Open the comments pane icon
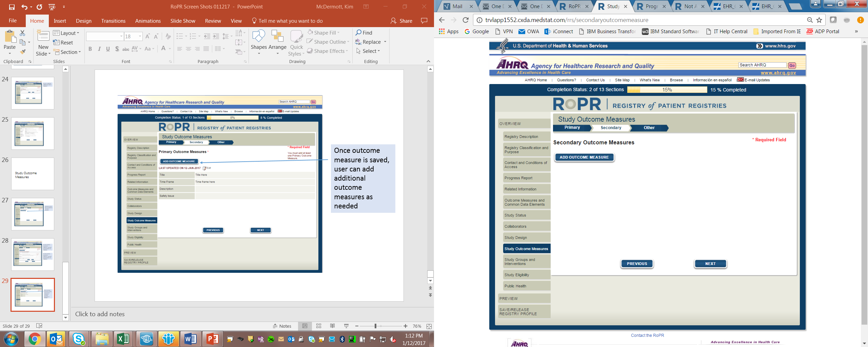868x347 pixels. pyautogui.click(x=424, y=21)
